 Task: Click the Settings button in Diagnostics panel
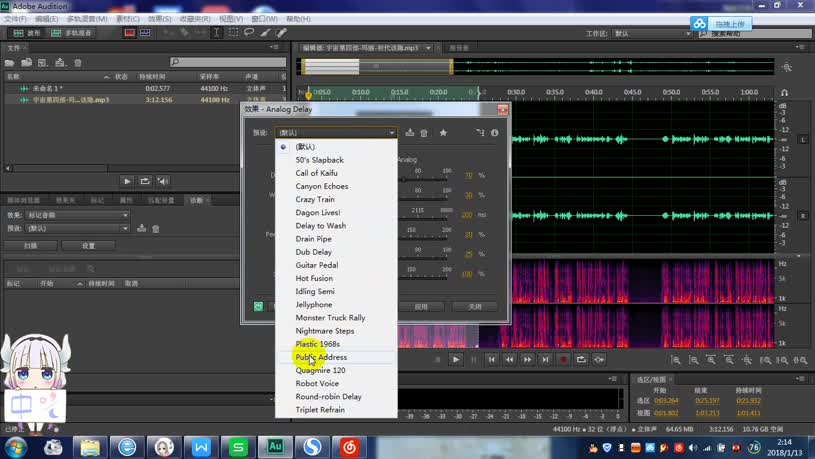(88, 245)
